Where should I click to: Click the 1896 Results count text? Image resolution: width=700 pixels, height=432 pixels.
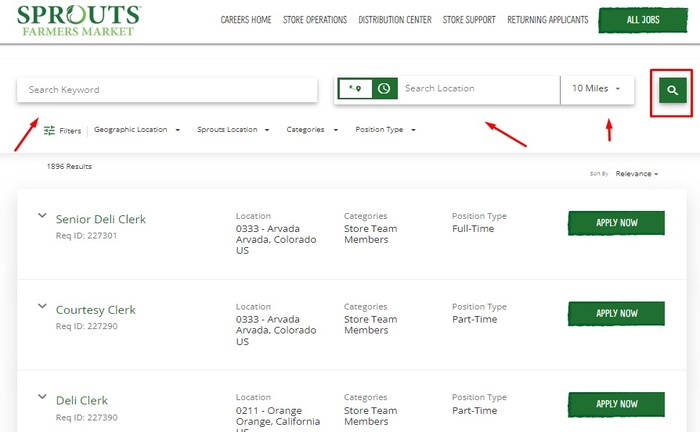pos(69,166)
